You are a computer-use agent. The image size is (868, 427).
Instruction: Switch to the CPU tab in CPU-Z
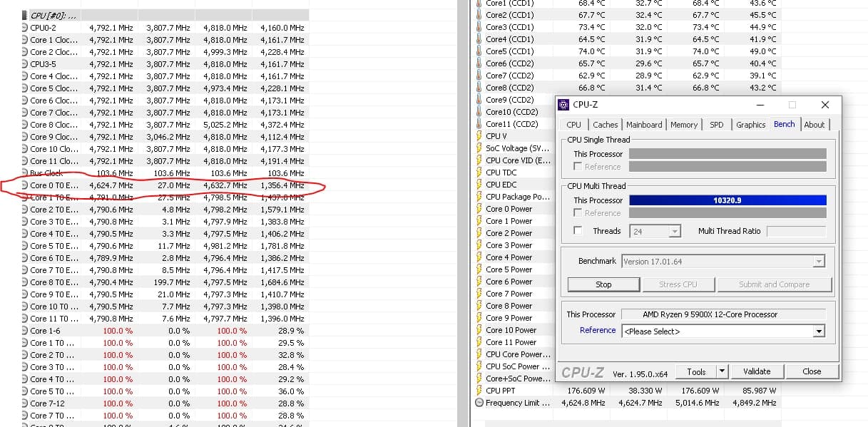point(573,125)
